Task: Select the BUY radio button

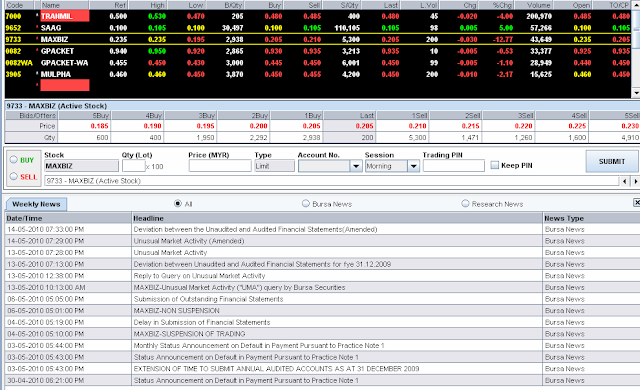Action: click(14, 160)
